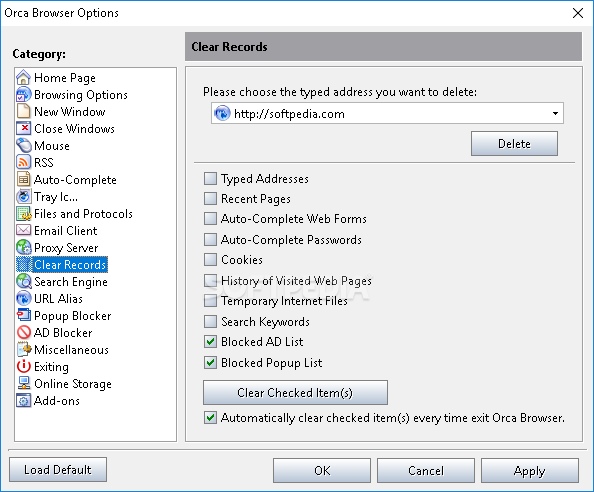Disable automatic clearing on exit checkbox
Viewport: 594px width, 492px height.
click(210, 417)
